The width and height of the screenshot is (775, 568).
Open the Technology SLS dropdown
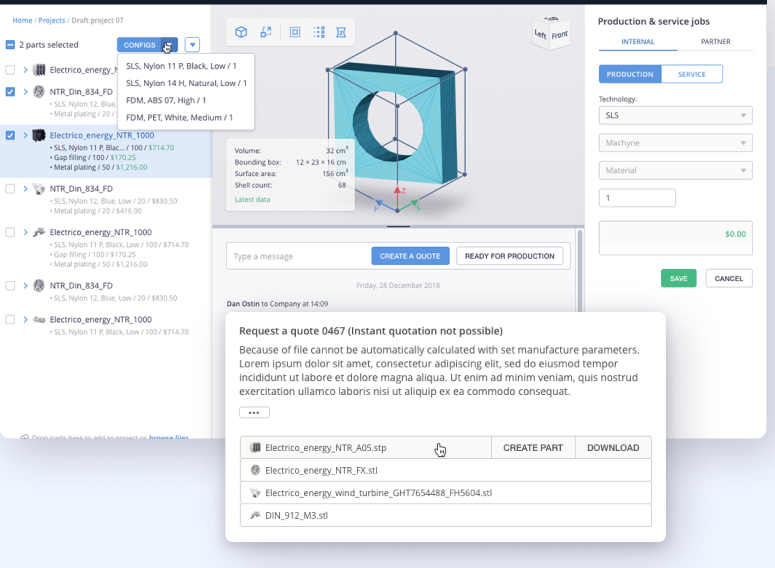point(675,115)
